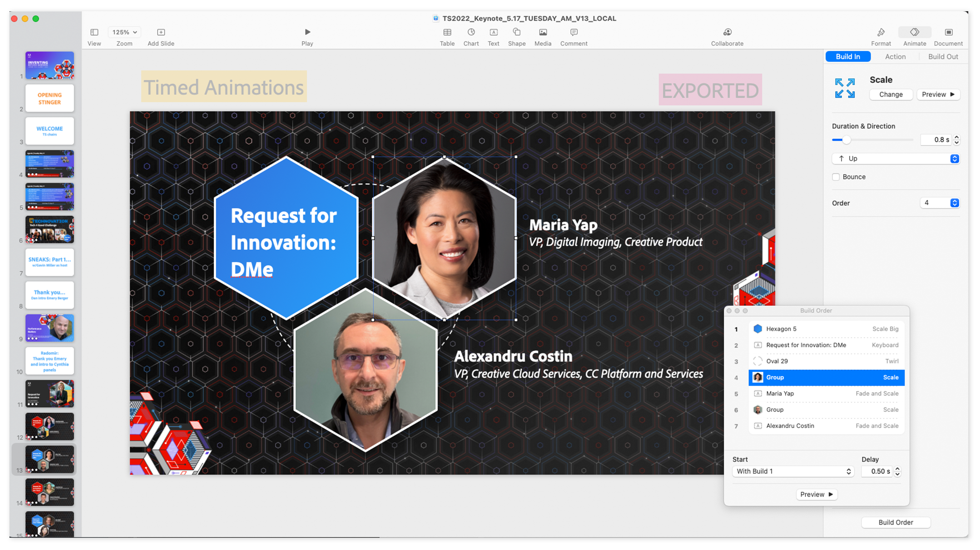Click the Preview button in Build Order window

[816, 494]
